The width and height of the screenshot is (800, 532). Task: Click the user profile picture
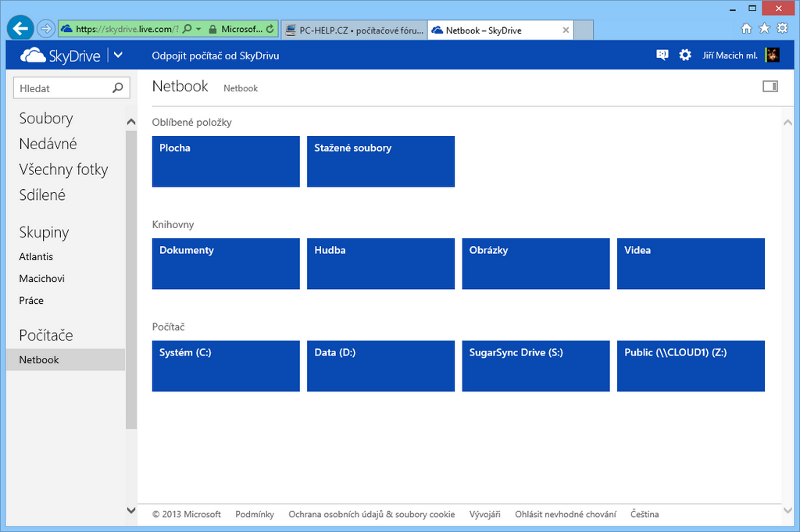pos(772,55)
